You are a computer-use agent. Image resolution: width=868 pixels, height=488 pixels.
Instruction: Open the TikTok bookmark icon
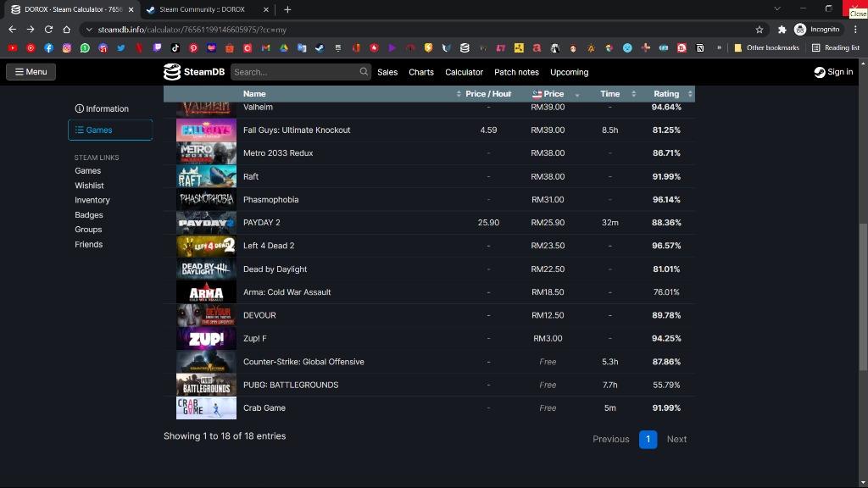click(175, 48)
